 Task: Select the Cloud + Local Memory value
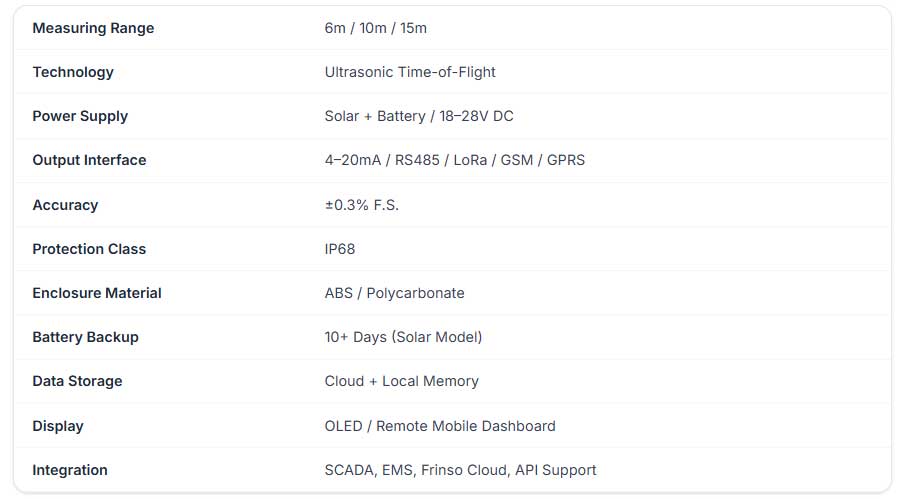point(401,381)
